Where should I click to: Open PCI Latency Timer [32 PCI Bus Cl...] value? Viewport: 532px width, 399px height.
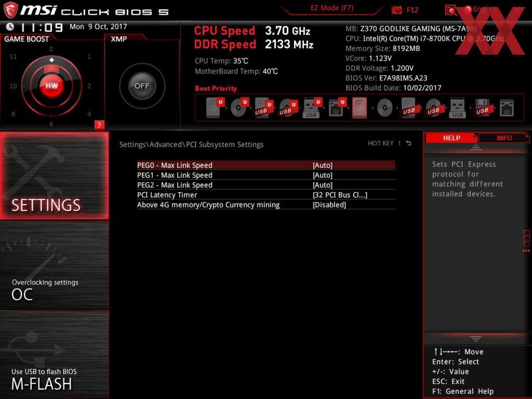coord(340,194)
